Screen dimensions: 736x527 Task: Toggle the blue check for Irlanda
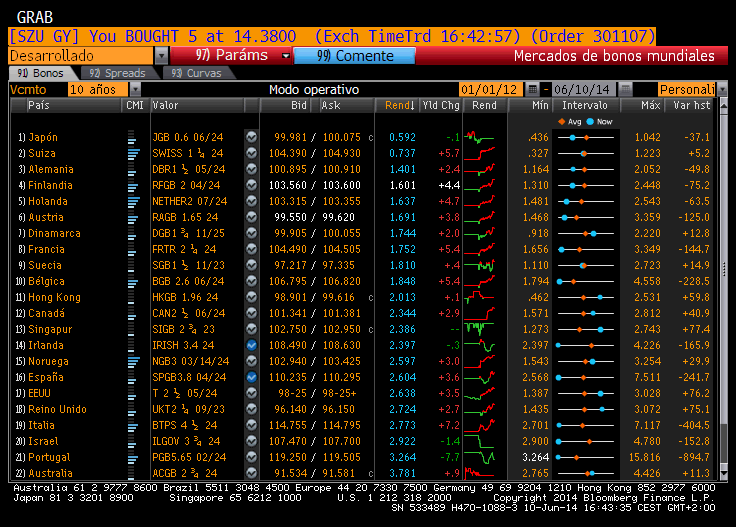click(x=252, y=345)
